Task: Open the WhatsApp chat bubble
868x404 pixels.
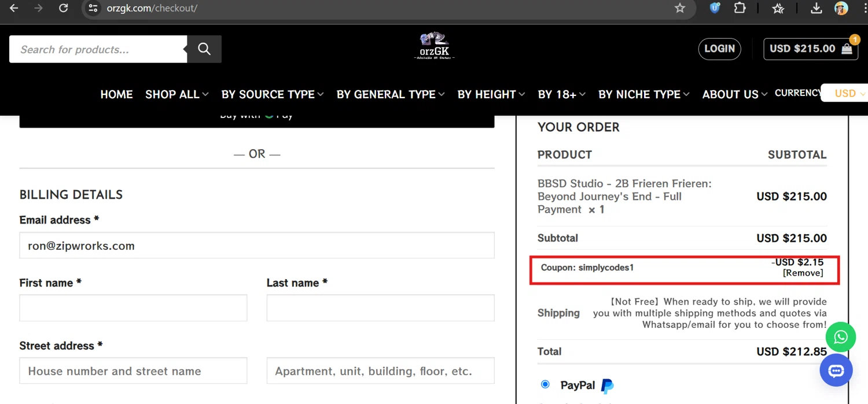Action: point(841,337)
